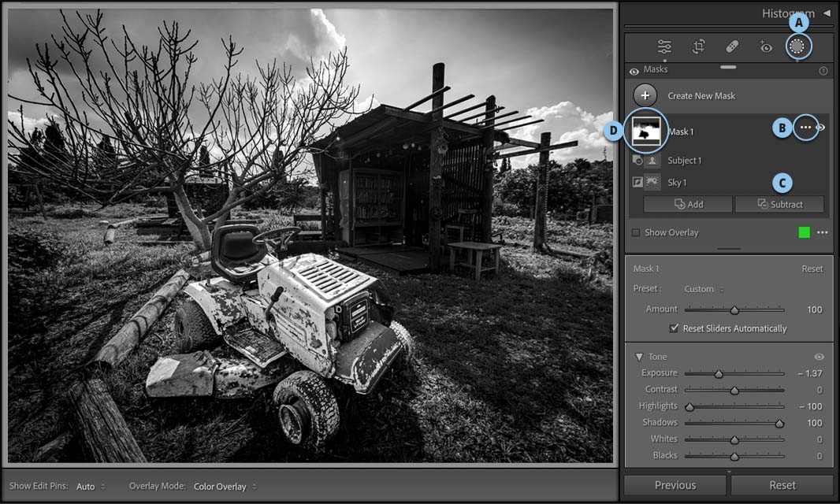840x504 pixels.
Task: Open the Show Edit Pins Auto dropdown
Action: click(91, 487)
